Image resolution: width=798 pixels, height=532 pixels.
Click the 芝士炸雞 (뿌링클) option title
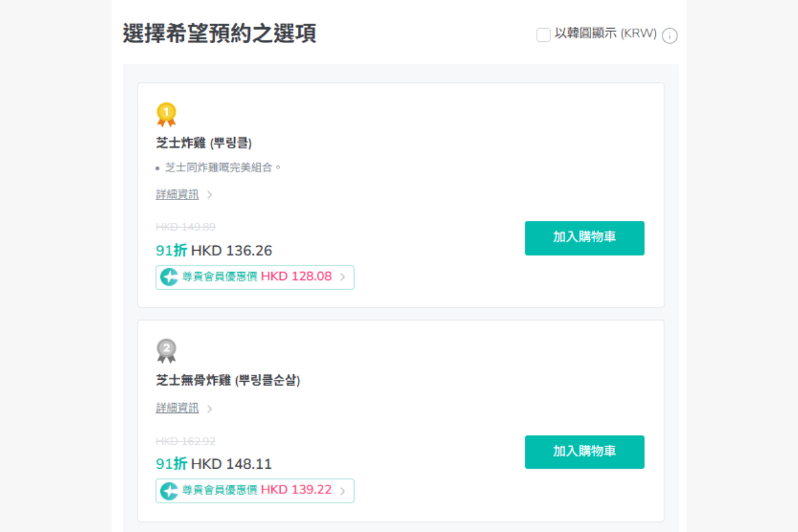[x=203, y=143]
